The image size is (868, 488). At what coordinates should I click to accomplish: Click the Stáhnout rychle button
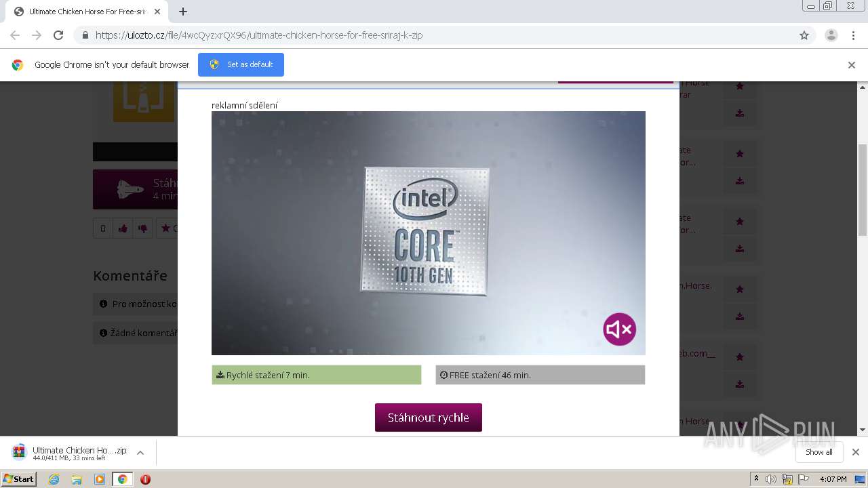click(429, 418)
